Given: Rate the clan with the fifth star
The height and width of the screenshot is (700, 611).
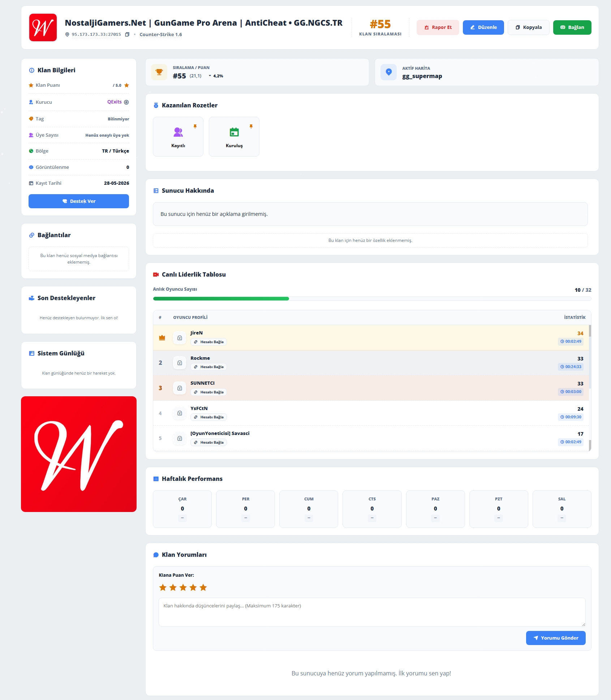Looking at the screenshot, I should (x=203, y=588).
